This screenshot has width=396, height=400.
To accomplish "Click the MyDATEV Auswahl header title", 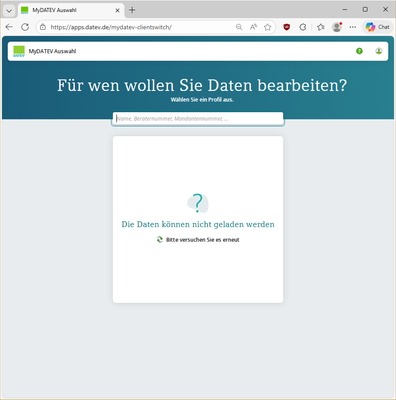I will [52, 51].
